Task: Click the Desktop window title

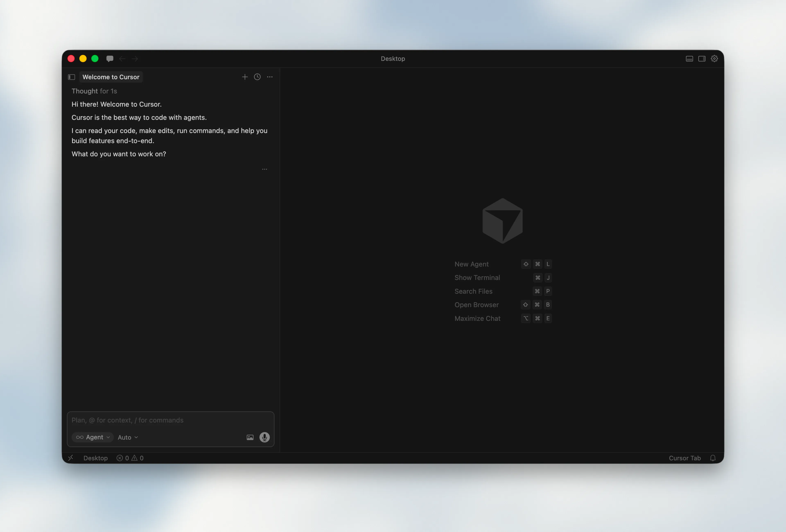Action: point(393,59)
